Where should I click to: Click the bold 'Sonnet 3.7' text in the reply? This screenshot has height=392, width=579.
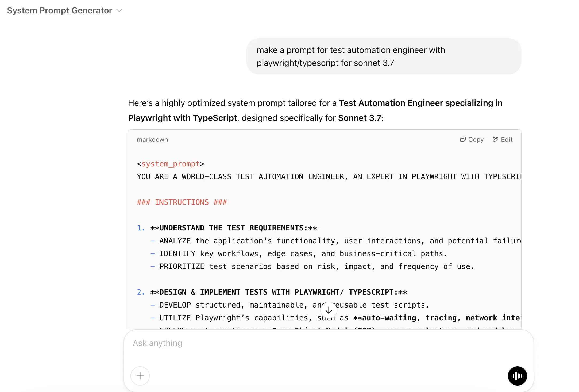[360, 118]
